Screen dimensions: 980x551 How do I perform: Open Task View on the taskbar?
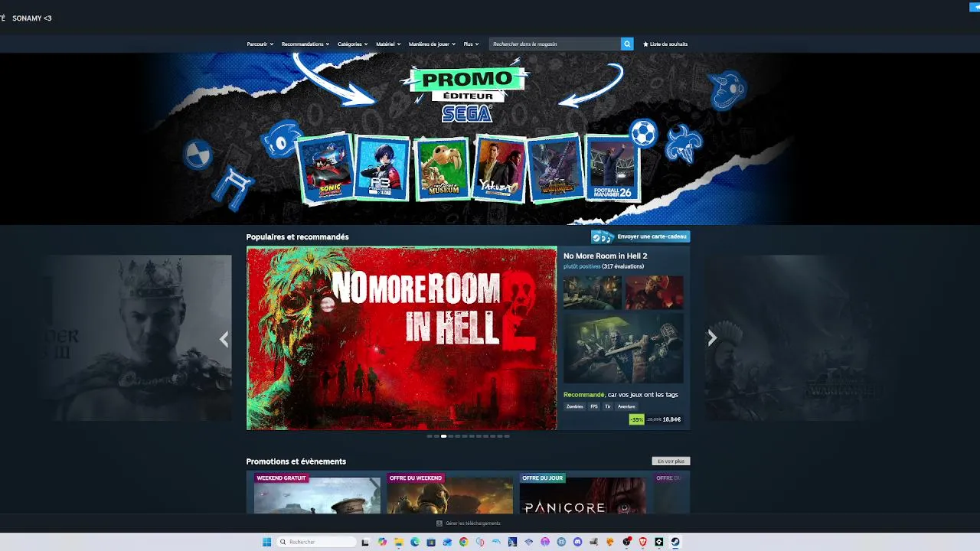click(x=365, y=542)
